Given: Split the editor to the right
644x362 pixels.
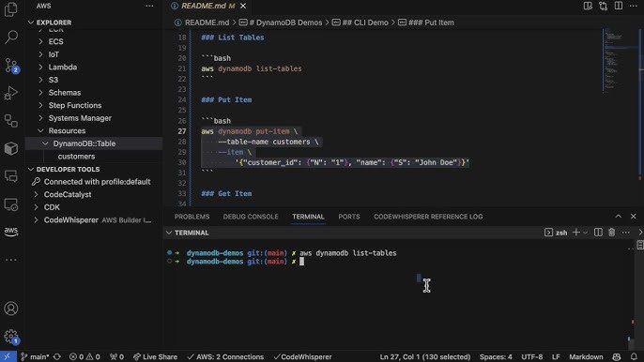Looking at the screenshot, I should 618,6.
